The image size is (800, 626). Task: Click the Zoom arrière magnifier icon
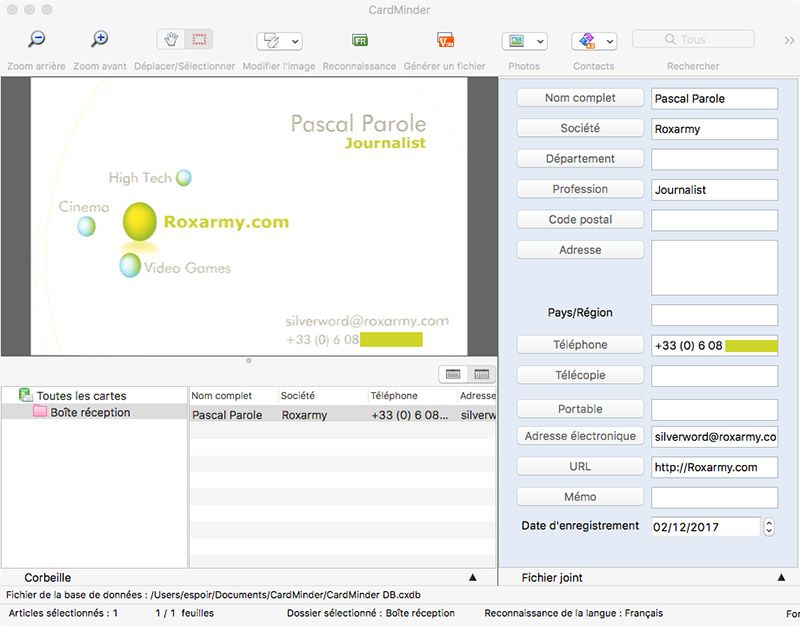tap(36, 40)
